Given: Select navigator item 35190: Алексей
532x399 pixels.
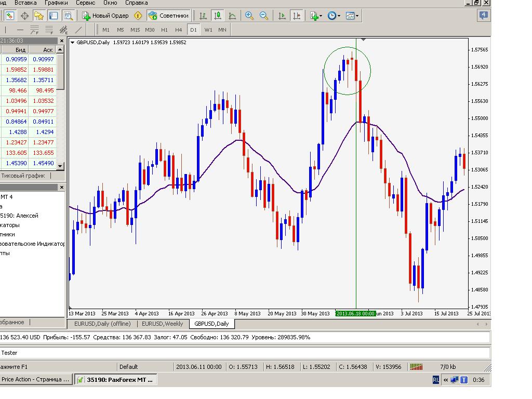Looking at the screenshot, I should coord(19,216).
